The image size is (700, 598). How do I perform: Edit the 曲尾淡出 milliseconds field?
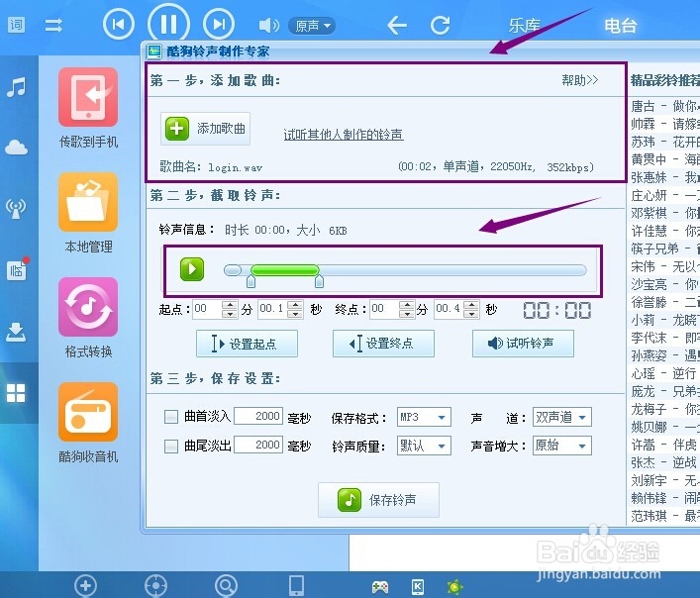pos(258,445)
